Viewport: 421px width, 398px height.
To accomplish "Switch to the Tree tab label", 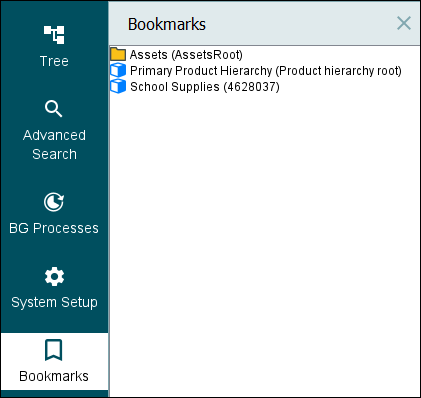I will (x=54, y=61).
